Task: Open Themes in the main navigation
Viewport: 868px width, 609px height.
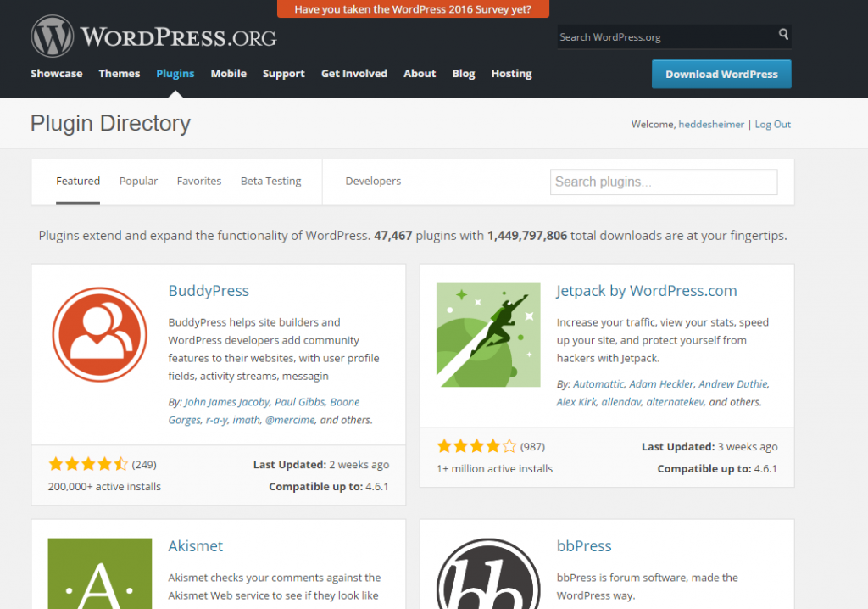Action: 120,74
